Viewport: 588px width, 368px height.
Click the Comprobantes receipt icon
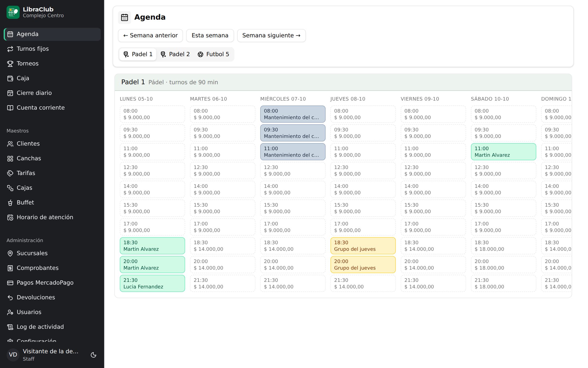[10, 268]
